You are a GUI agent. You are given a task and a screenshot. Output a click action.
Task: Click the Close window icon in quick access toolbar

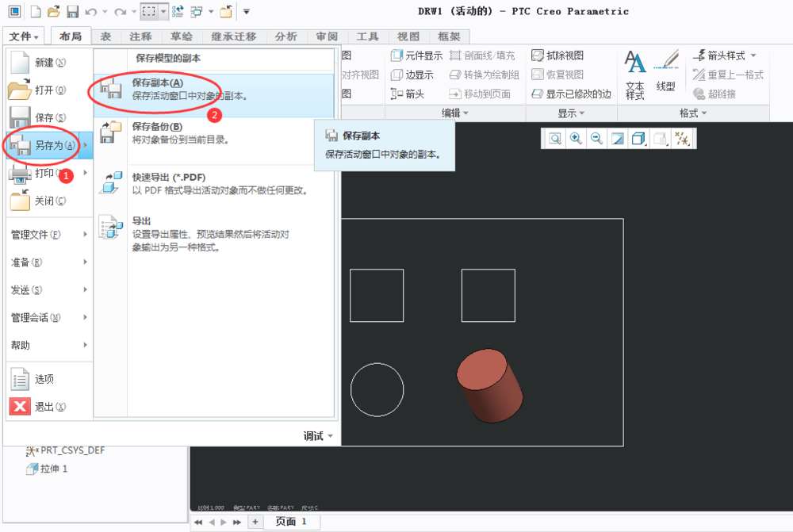[226, 11]
